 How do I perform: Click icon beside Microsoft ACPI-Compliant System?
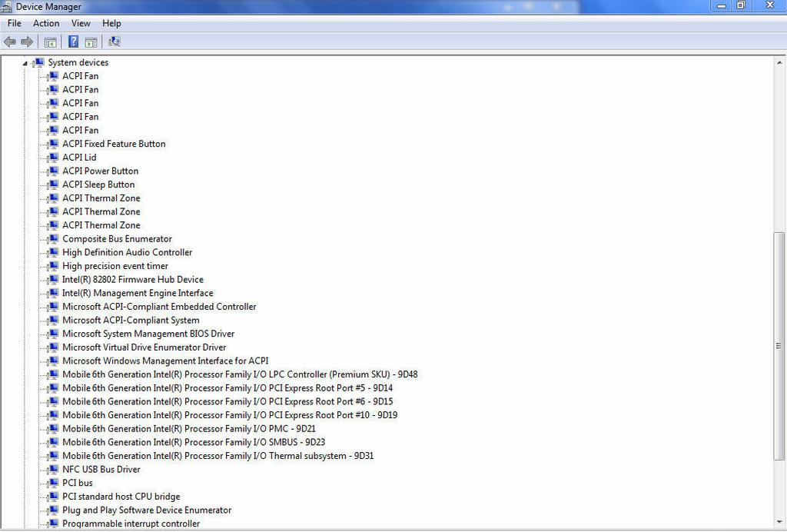pos(53,321)
